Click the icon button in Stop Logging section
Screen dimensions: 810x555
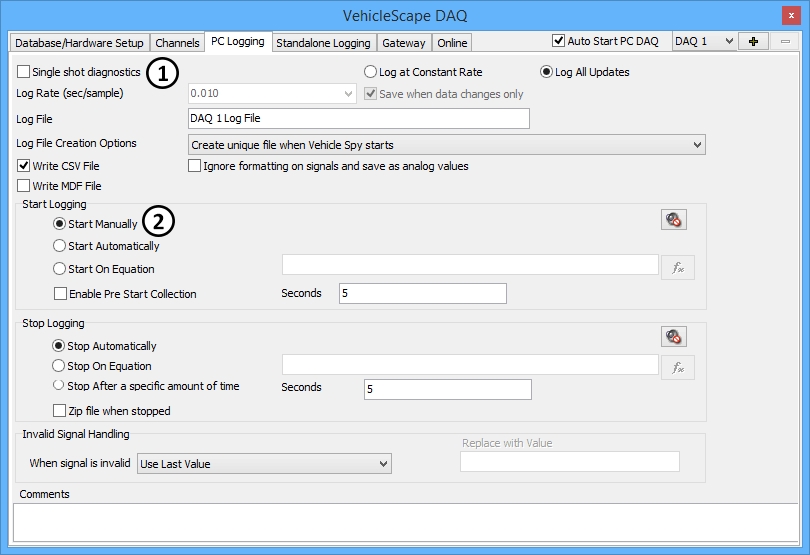click(x=674, y=337)
